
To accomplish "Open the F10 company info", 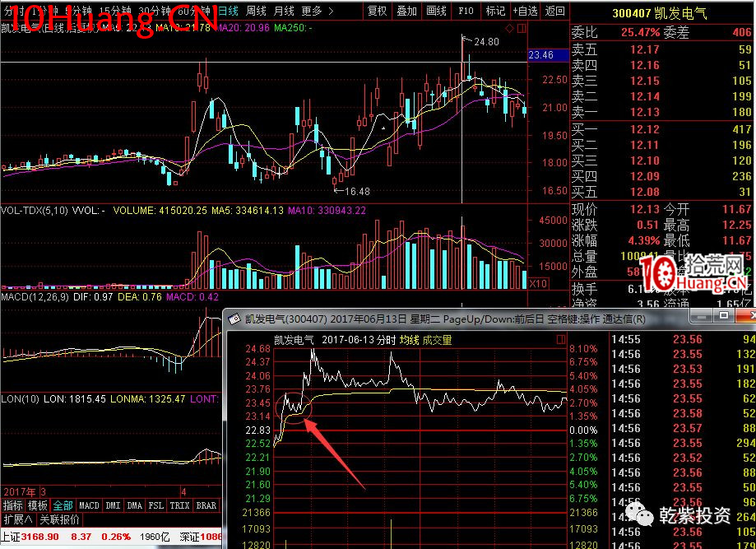I will [466, 11].
